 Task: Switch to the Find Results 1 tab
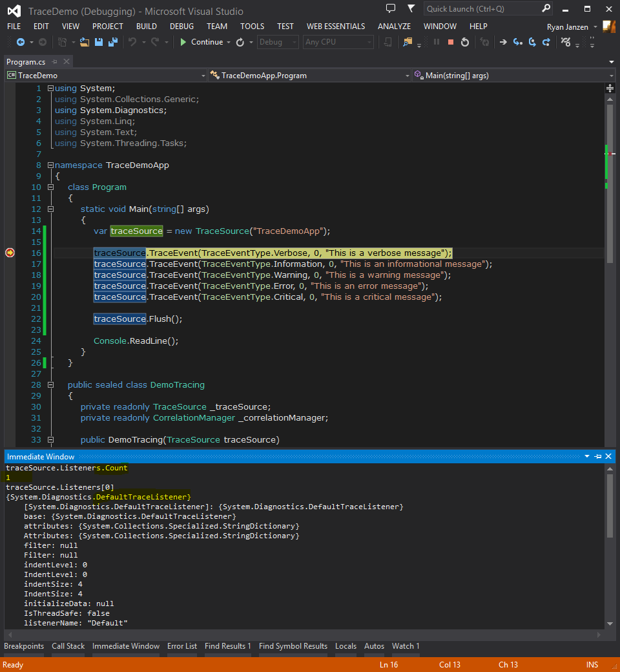pyautogui.click(x=228, y=646)
